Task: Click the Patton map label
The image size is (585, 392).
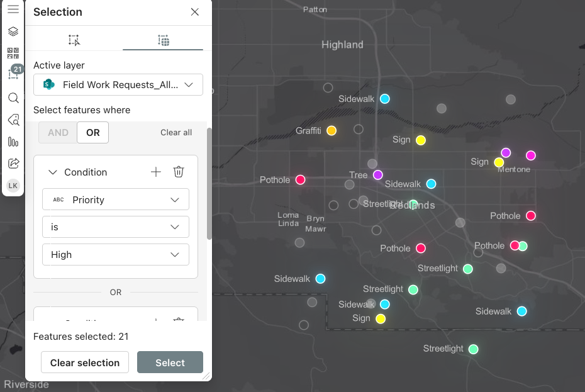Action: tap(315, 9)
